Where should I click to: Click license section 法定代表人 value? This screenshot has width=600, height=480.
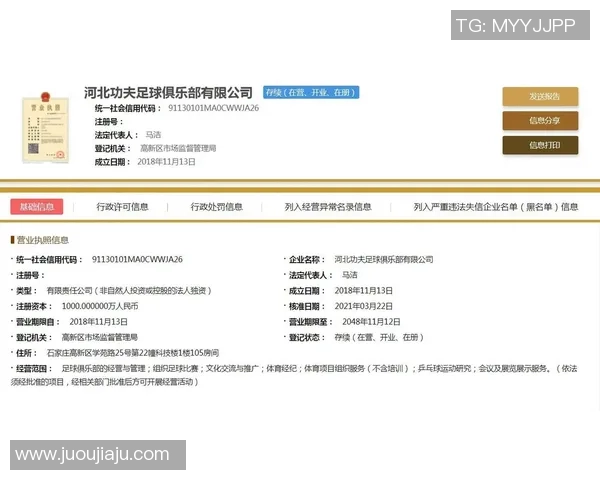(x=350, y=275)
